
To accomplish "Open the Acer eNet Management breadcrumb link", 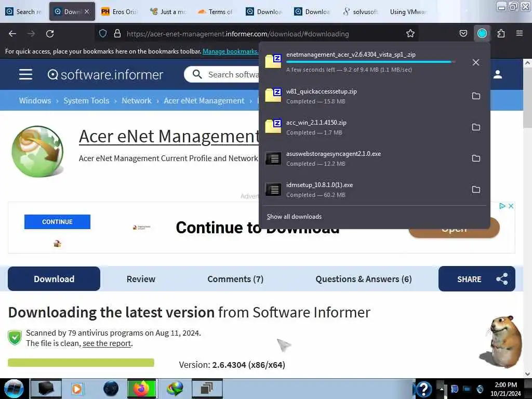I will pos(204,101).
